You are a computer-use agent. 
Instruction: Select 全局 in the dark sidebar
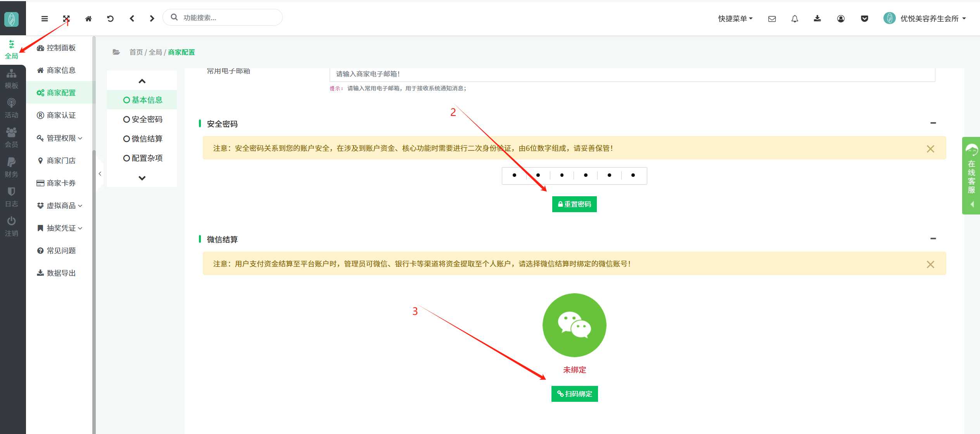(11, 50)
